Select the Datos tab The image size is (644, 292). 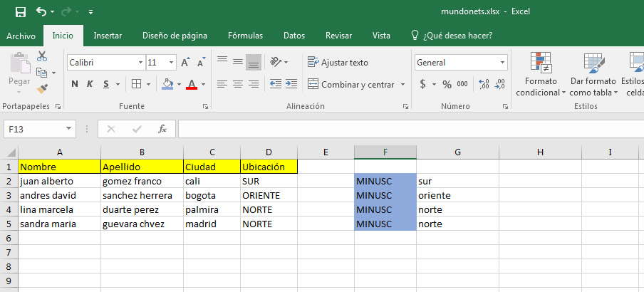(x=294, y=36)
